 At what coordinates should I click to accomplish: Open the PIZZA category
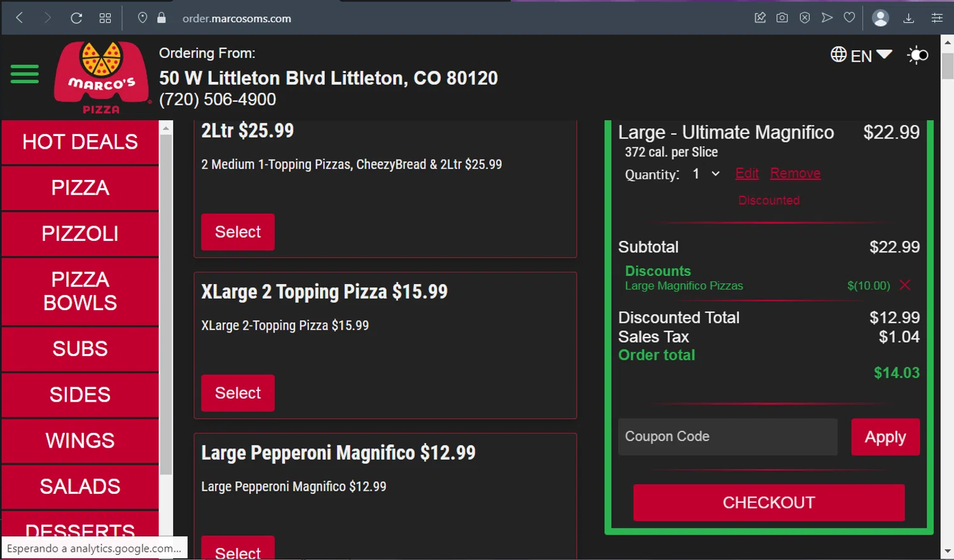(x=80, y=188)
